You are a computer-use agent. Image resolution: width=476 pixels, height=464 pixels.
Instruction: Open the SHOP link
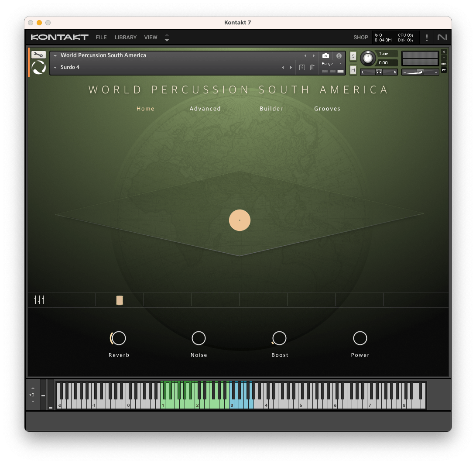click(361, 38)
